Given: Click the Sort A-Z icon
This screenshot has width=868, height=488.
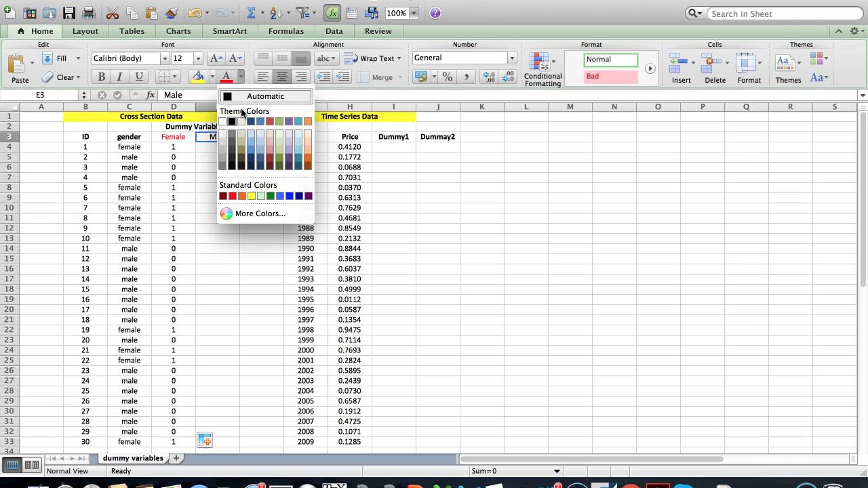Looking at the screenshot, I should (x=275, y=13).
